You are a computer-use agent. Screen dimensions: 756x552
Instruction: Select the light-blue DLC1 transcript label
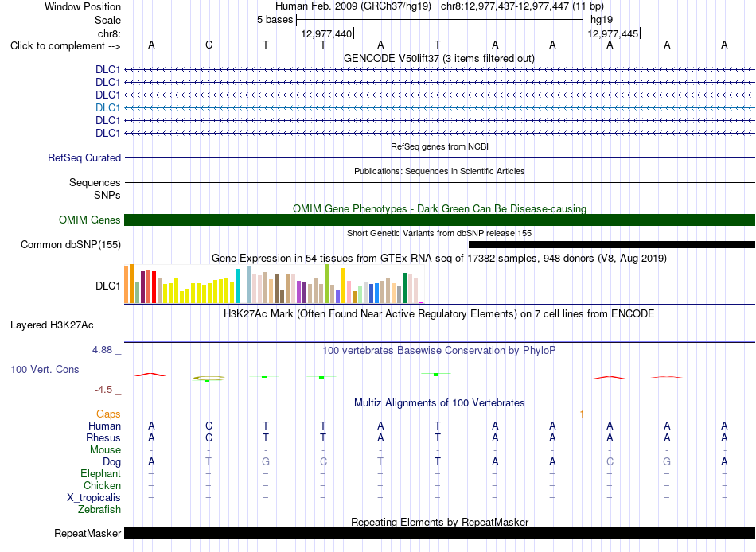(107, 107)
